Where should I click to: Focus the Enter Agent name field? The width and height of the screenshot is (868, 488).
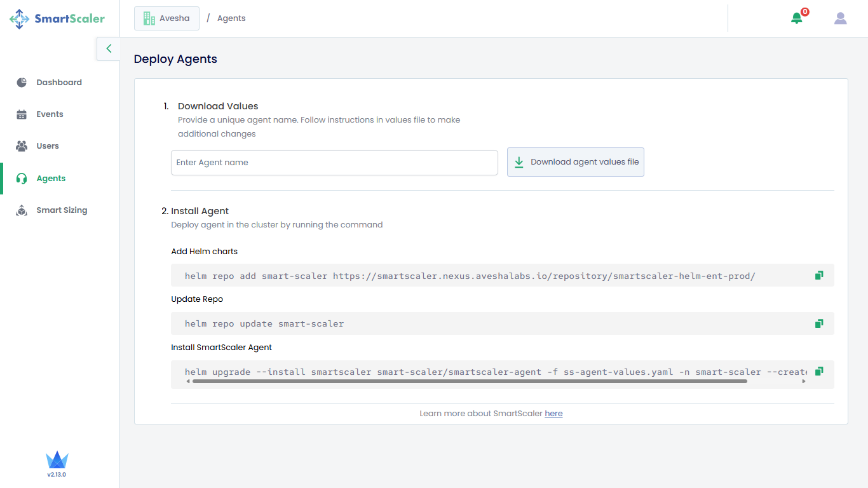click(x=334, y=163)
